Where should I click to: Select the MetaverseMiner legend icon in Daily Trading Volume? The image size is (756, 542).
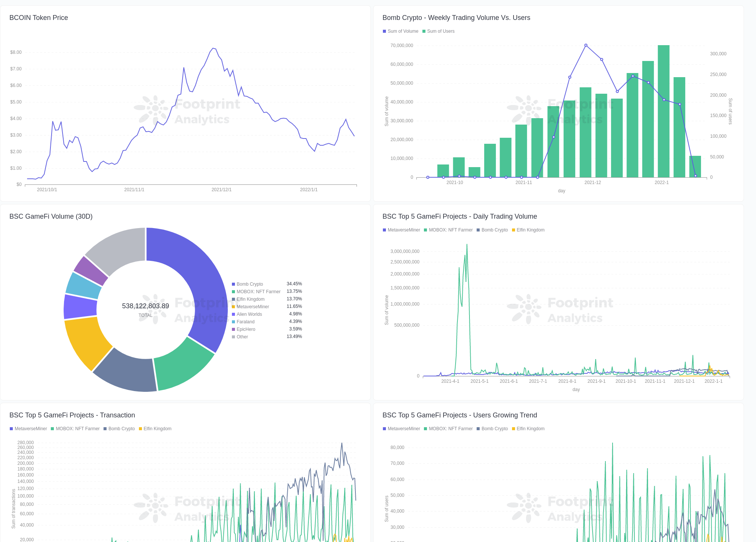[x=384, y=230]
